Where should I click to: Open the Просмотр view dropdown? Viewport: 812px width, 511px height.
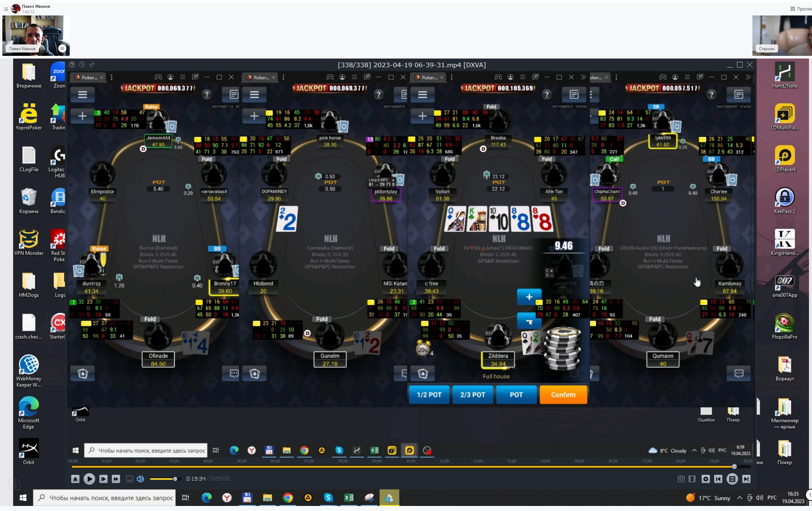(x=801, y=9)
